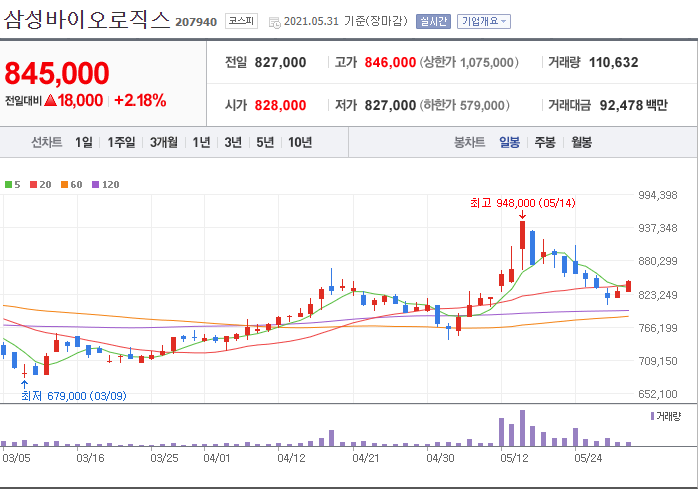Click the 최저 679,000 (03/09) low label
698x489 pixels.
(x=74, y=396)
